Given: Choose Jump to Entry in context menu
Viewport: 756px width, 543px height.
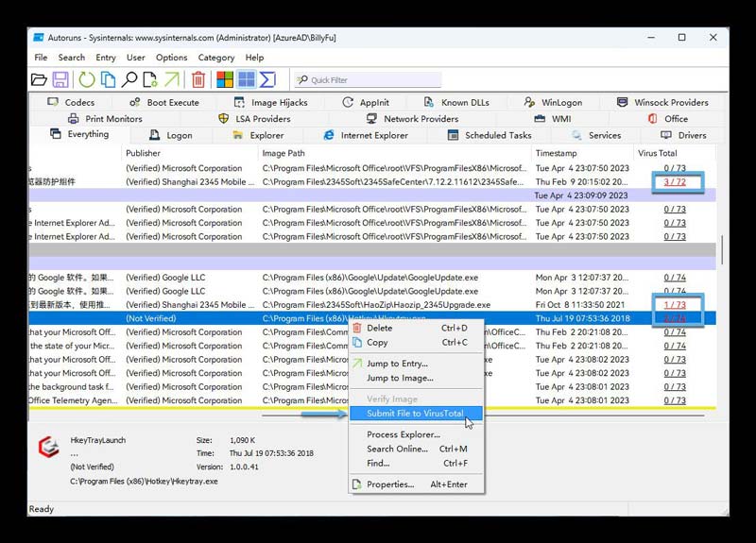Looking at the screenshot, I should (x=416, y=364).
